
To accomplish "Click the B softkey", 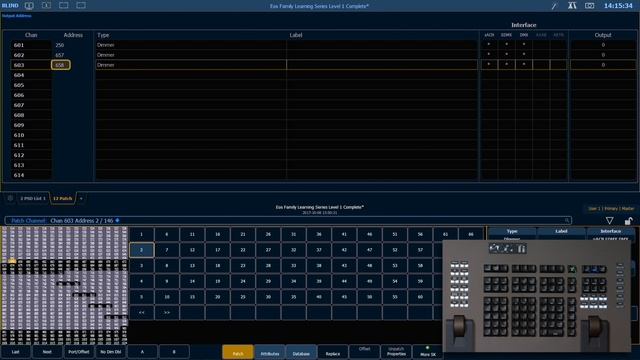I will point(174,352).
